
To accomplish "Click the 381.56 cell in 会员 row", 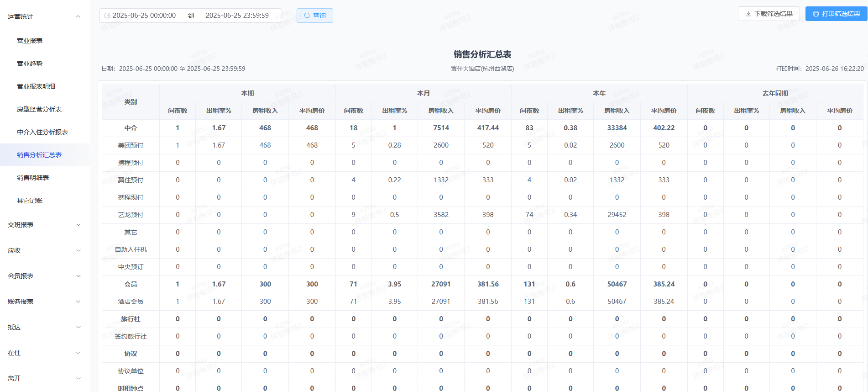I will [488, 284].
